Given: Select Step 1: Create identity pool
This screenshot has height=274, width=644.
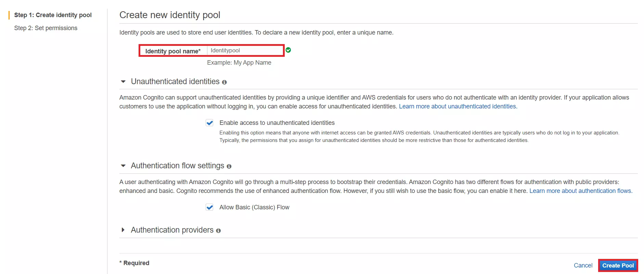Looking at the screenshot, I should [x=53, y=15].
